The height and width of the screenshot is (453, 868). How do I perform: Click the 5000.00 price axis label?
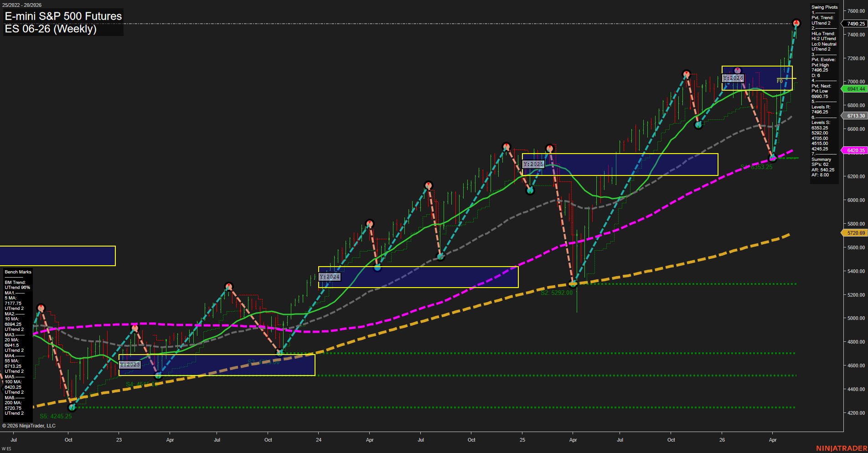[x=856, y=318]
